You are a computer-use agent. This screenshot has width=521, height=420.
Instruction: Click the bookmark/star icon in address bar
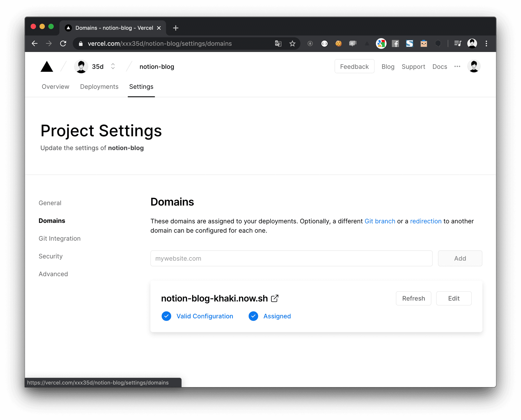(292, 43)
